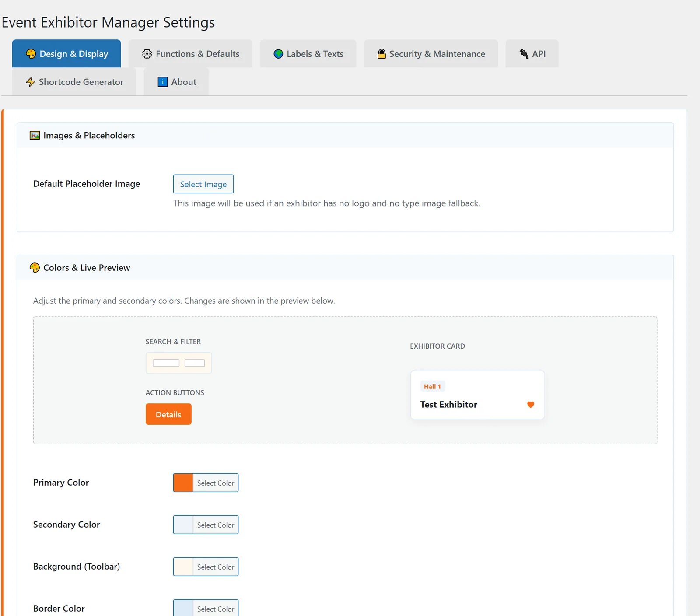Click the Hall 1 badge on exhibitor card

(432, 386)
